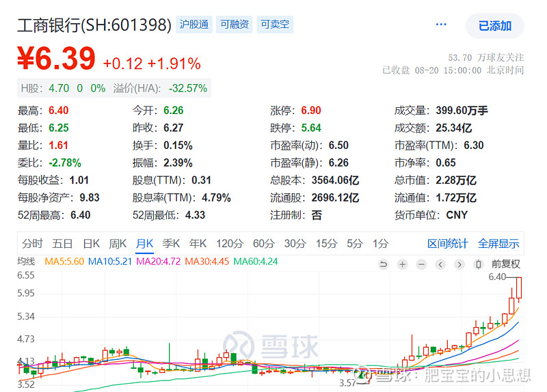Switch to the 30分 chart tab

[295, 244]
